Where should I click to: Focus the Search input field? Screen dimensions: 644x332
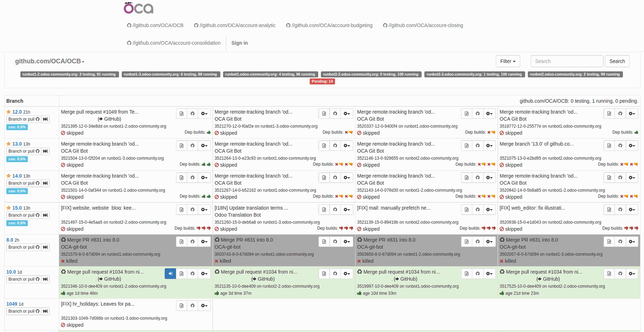(x=567, y=61)
